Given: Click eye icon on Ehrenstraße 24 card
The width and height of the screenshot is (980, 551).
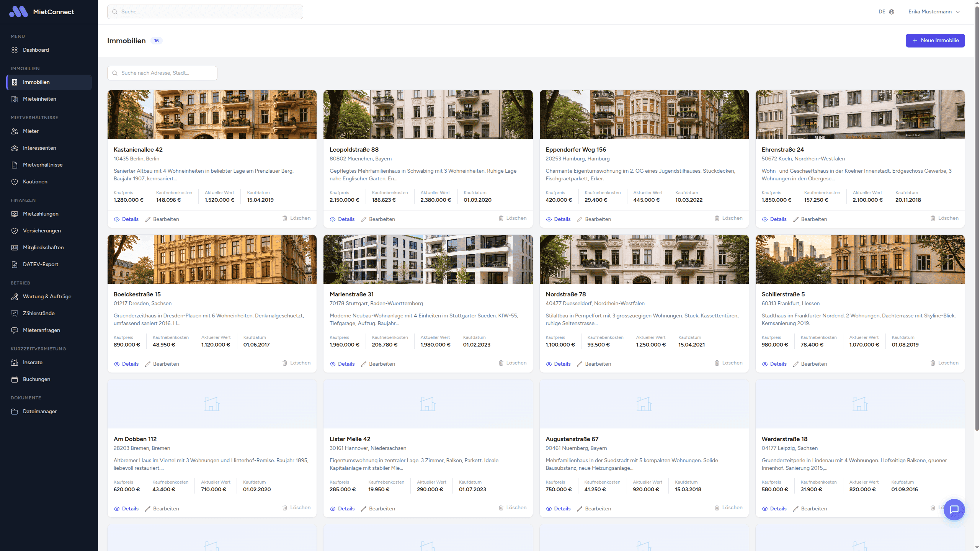Looking at the screenshot, I should (x=765, y=219).
